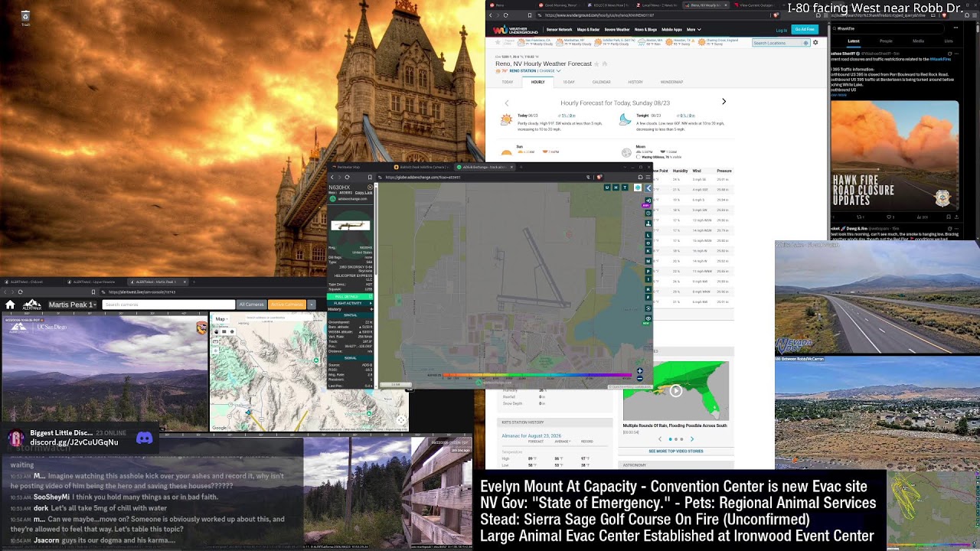Go to next day in hourly forecast

click(x=724, y=102)
